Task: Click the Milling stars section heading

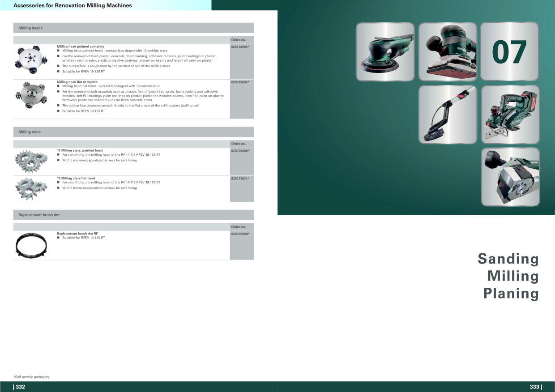Action: click(30, 132)
